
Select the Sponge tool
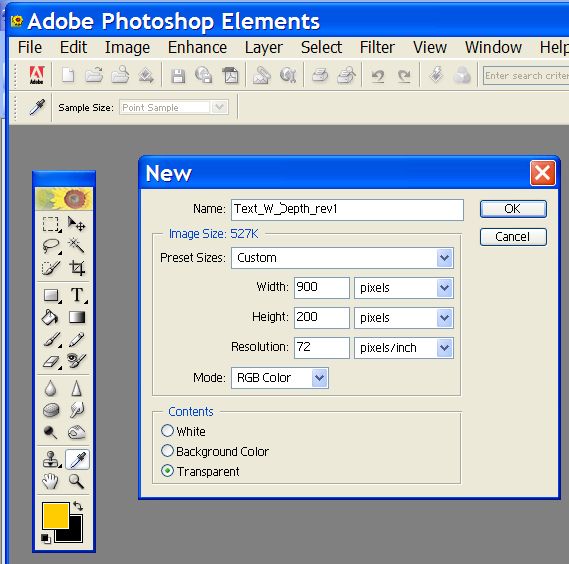(50, 410)
